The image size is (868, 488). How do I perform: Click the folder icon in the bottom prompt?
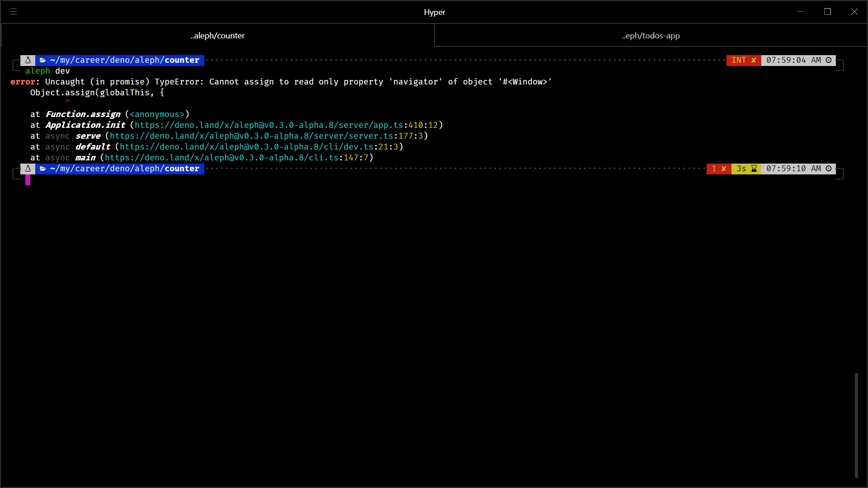click(43, 169)
